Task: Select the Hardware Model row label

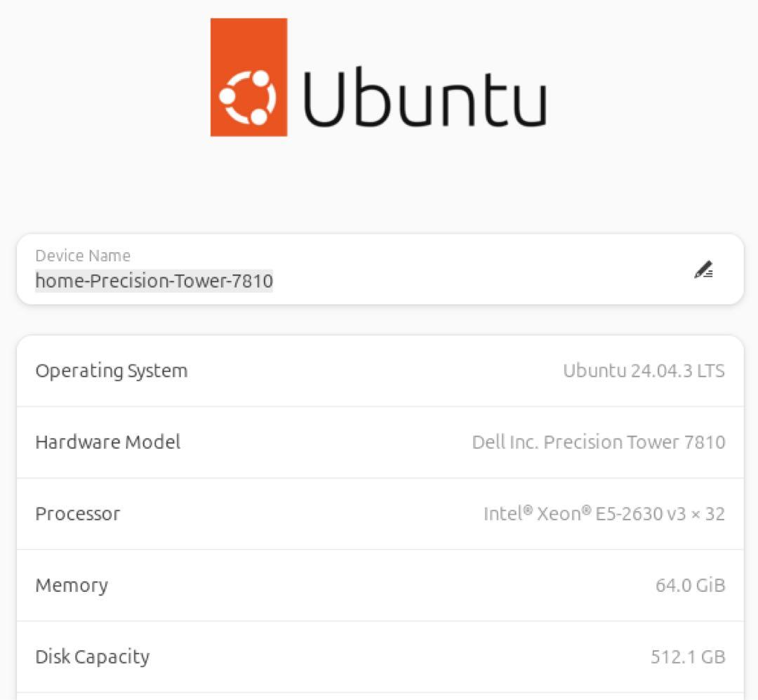Action: pyautogui.click(x=107, y=442)
